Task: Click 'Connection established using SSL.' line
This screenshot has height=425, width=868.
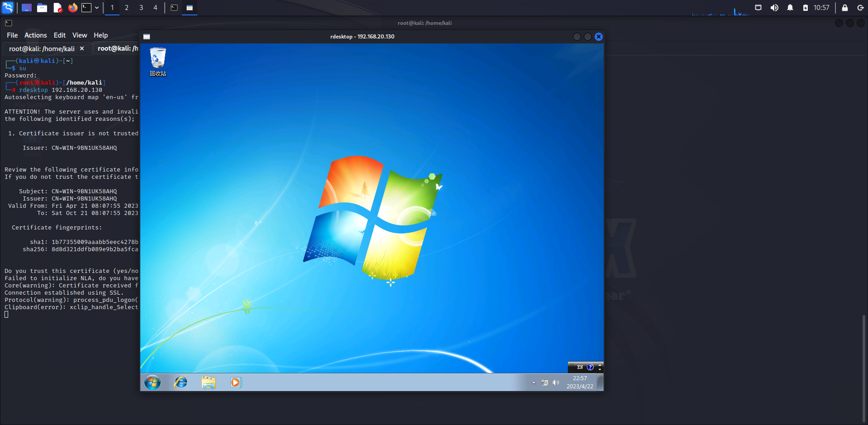Action: [x=64, y=293]
